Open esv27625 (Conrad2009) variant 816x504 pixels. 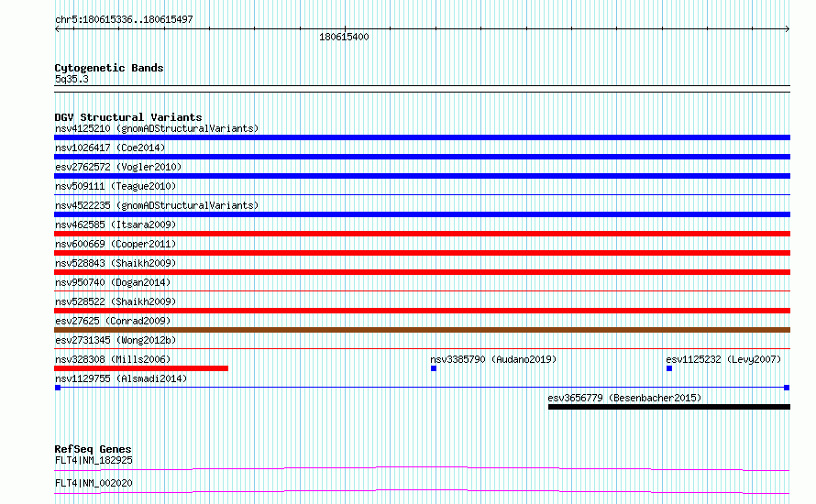[x=113, y=321]
